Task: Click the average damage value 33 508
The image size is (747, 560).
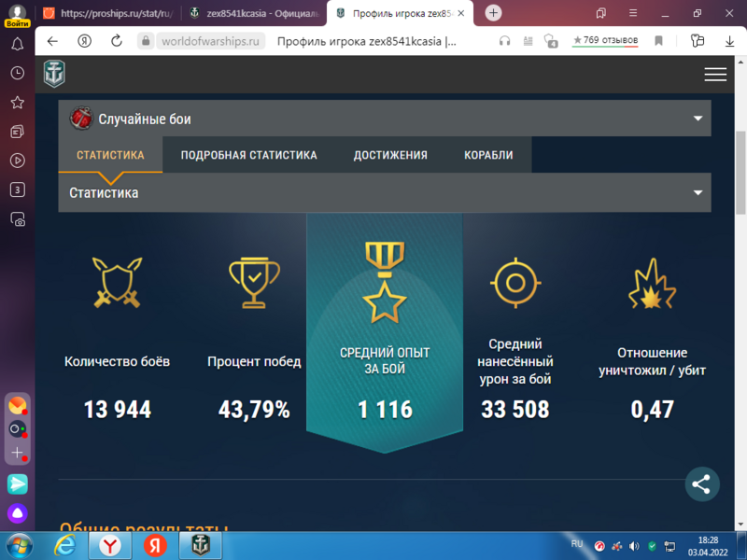Action: click(x=515, y=410)
